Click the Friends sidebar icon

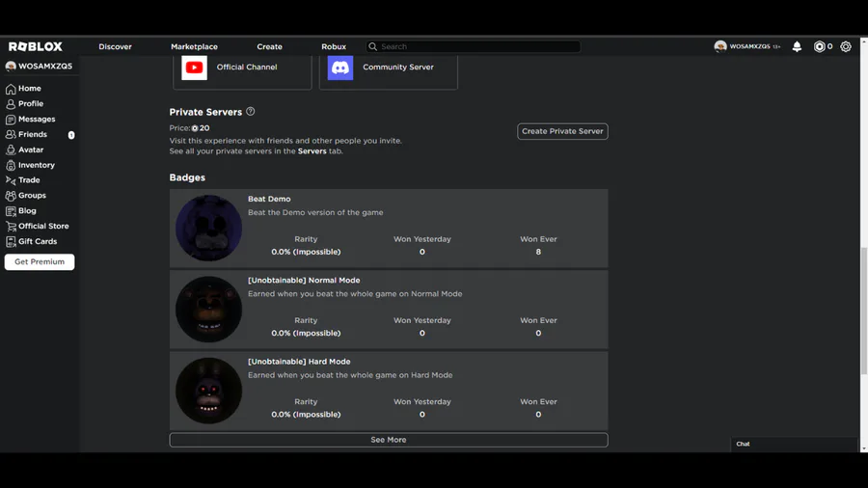click(x=11, y=134)
